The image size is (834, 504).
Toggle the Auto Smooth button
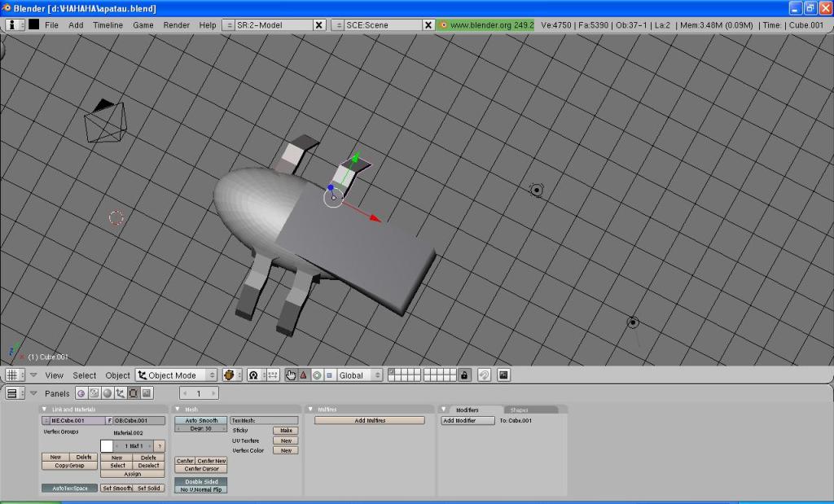201,420
